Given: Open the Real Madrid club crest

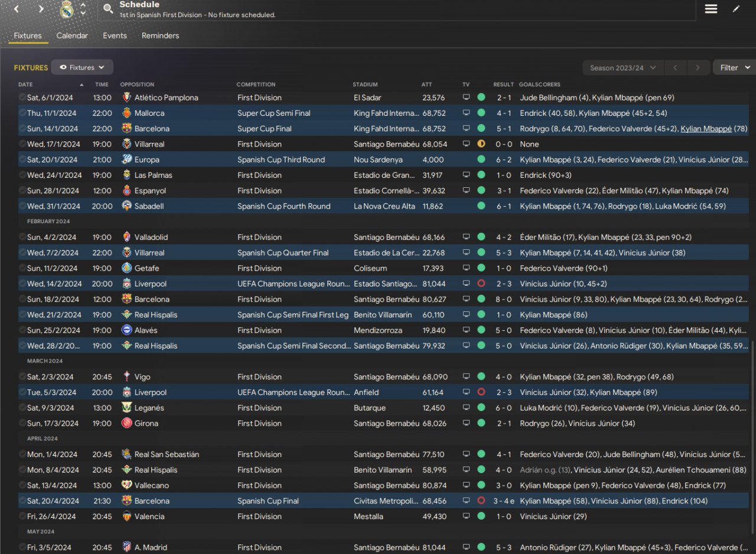Looking at the screenshot, I should 67,9.
